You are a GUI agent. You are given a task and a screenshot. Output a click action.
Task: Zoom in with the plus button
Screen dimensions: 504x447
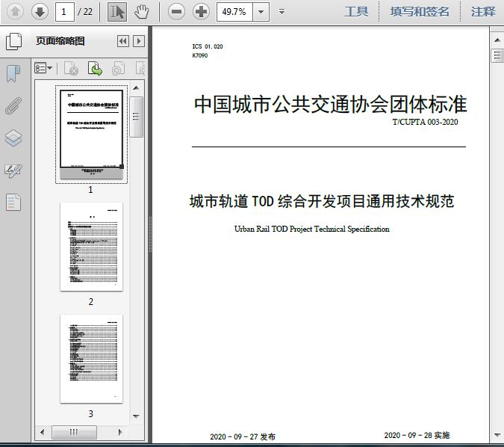201,12
